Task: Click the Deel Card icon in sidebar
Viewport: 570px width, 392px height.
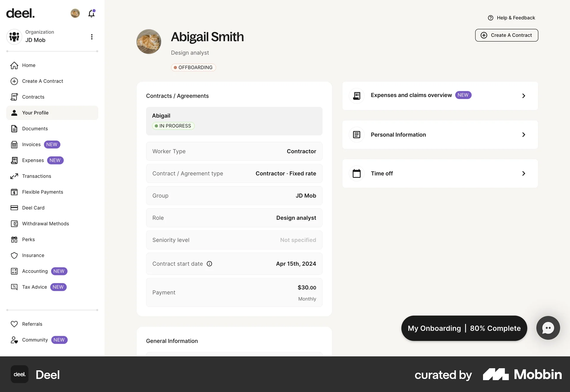Action: [14, 208]
